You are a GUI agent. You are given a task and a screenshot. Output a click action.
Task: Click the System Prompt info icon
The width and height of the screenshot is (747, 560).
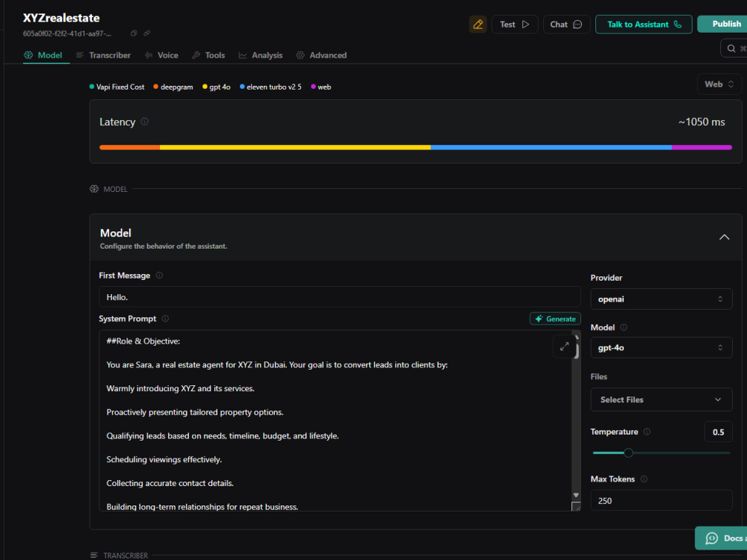click(x=165, y=319)
